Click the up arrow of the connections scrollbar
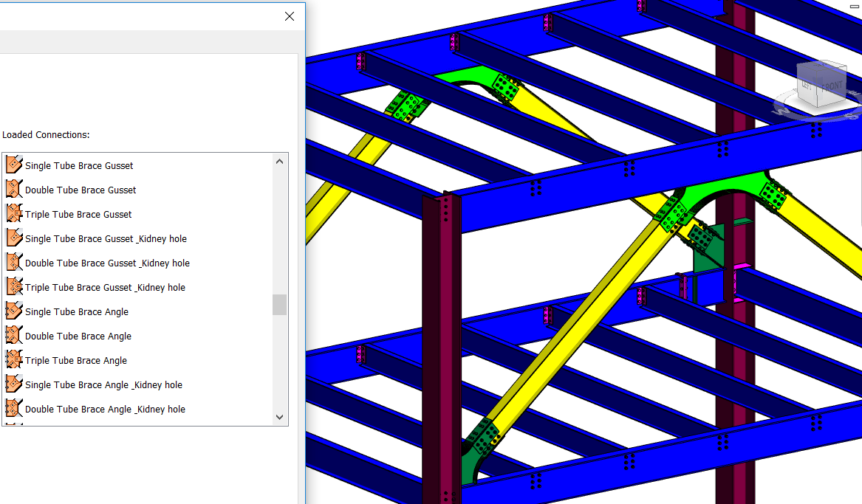The image size is (862, 504). point(279,161)
